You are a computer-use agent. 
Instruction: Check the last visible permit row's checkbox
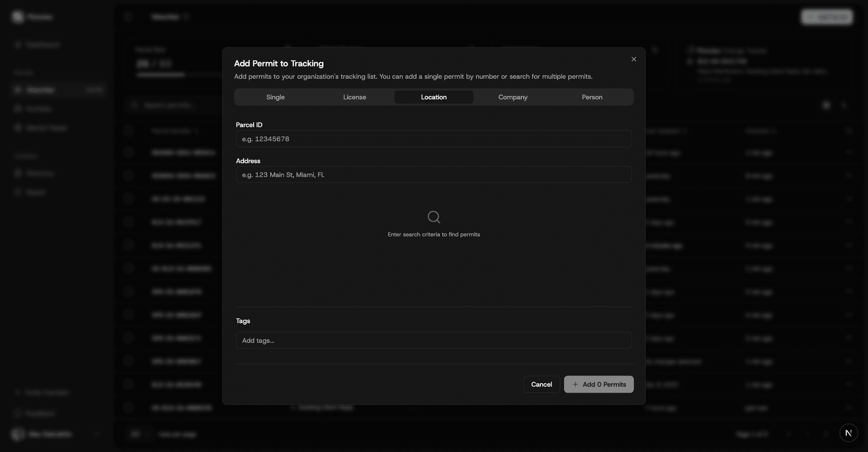[x=129, y=407]
